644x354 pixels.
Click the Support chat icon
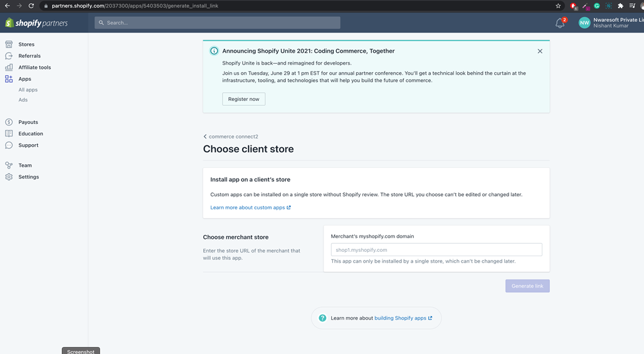click(9, 145)
